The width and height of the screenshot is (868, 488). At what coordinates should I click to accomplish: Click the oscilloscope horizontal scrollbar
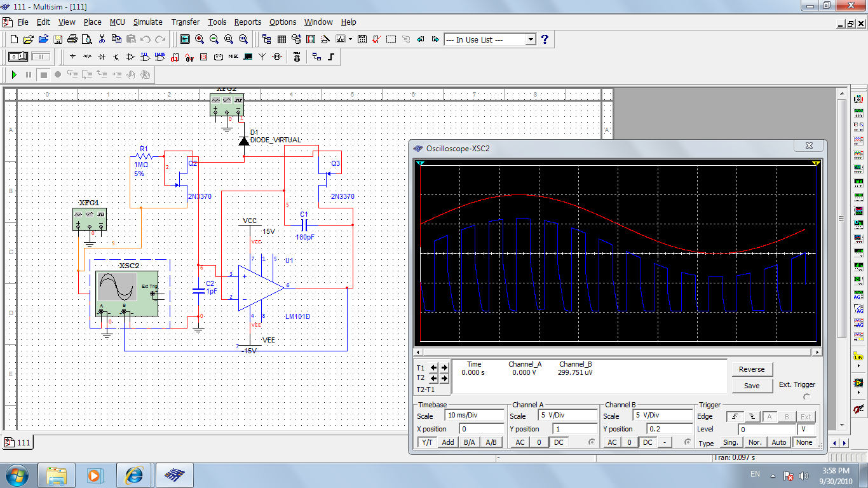pyautogui.click(x=618, y=351)
